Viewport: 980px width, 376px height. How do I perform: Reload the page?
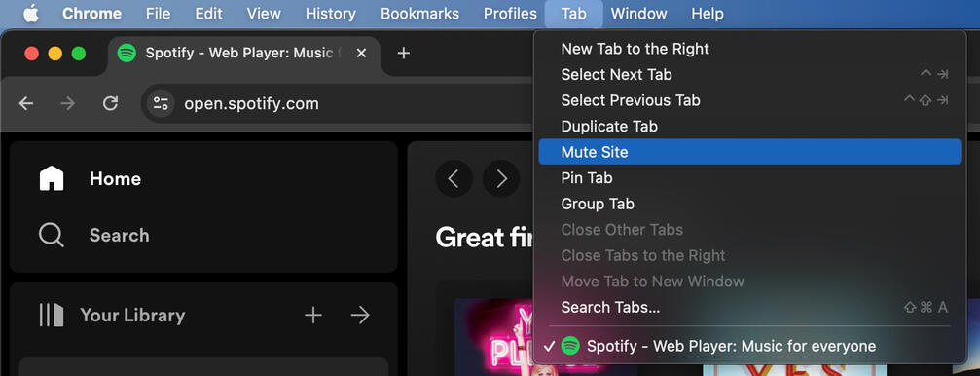[111, 103]
